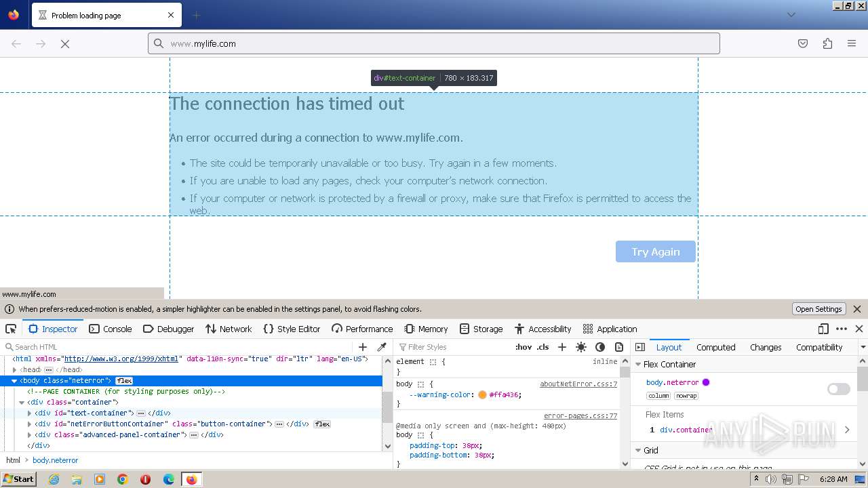
Task: Open the Performance tab
Action: (362, 329)
